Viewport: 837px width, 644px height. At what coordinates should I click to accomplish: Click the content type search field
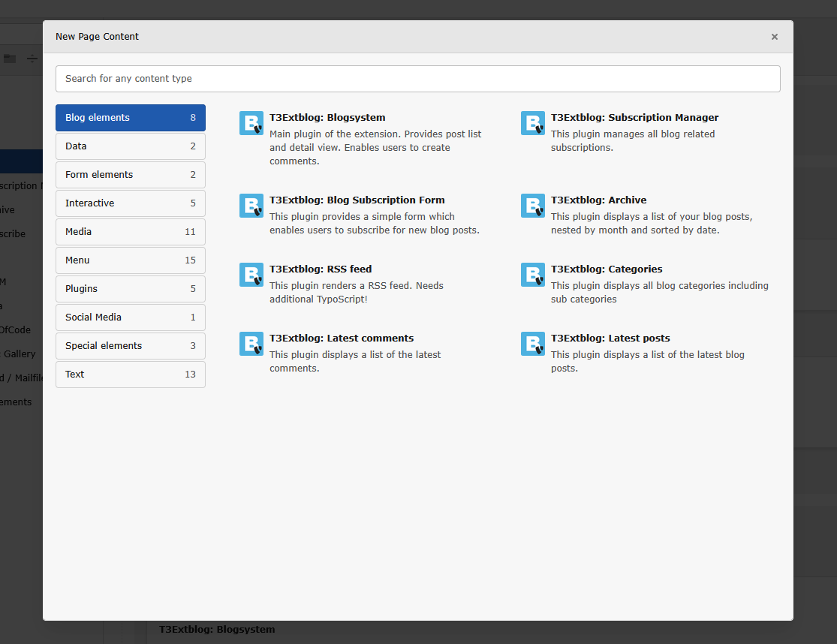pos(417,78)
